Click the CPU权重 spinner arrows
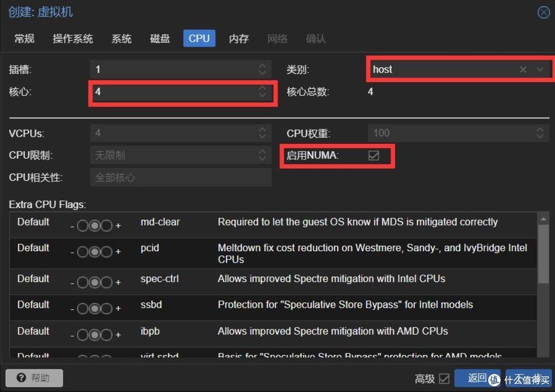The width and height of the screenshot is (555, 392). pos(540,133)
